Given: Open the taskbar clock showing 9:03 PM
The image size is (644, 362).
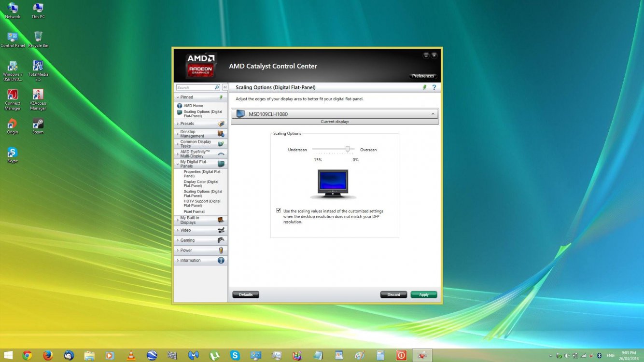Looking at the screenshot, I should point(629,355).
